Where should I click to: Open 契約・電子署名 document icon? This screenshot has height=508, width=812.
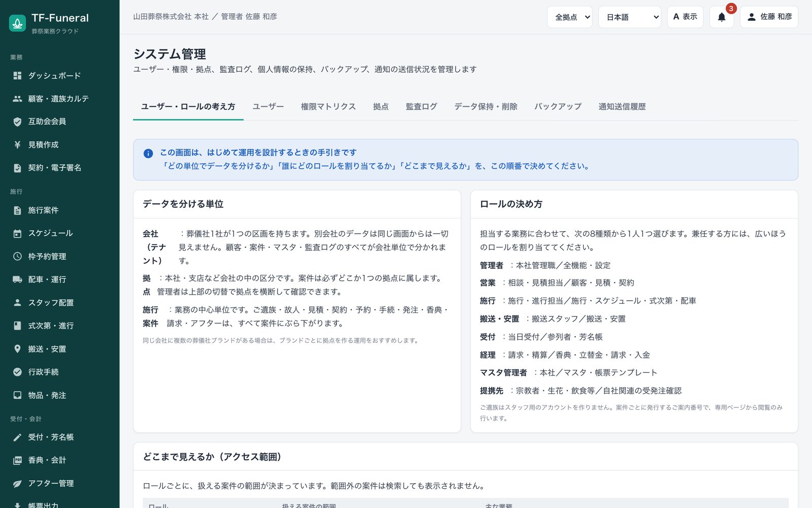pos(17,168)
